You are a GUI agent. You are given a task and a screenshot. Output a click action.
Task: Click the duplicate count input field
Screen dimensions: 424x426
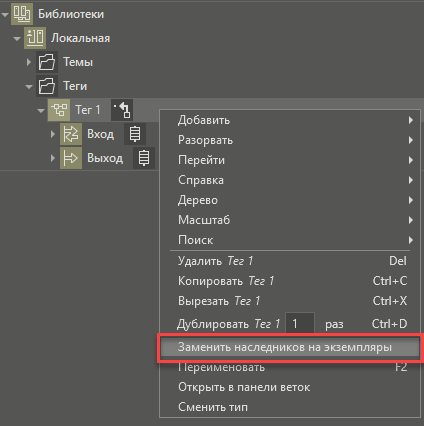(x=300, y=323)
